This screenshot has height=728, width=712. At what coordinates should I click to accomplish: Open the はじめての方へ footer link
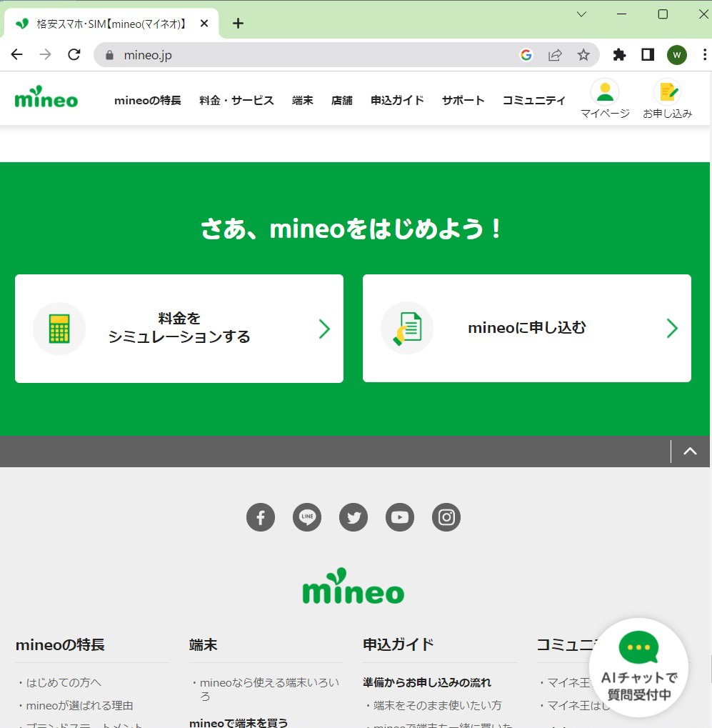(x=64, y=682)
